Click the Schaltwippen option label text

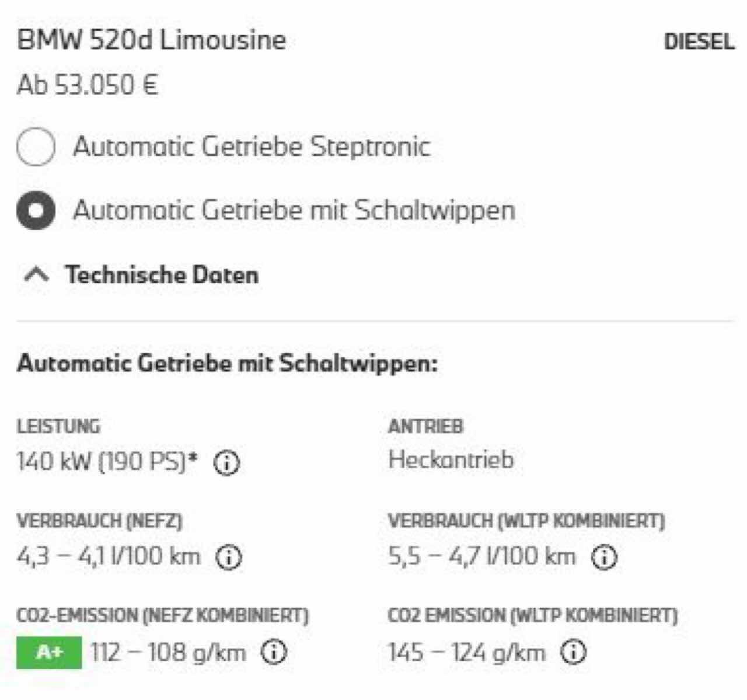294,210
